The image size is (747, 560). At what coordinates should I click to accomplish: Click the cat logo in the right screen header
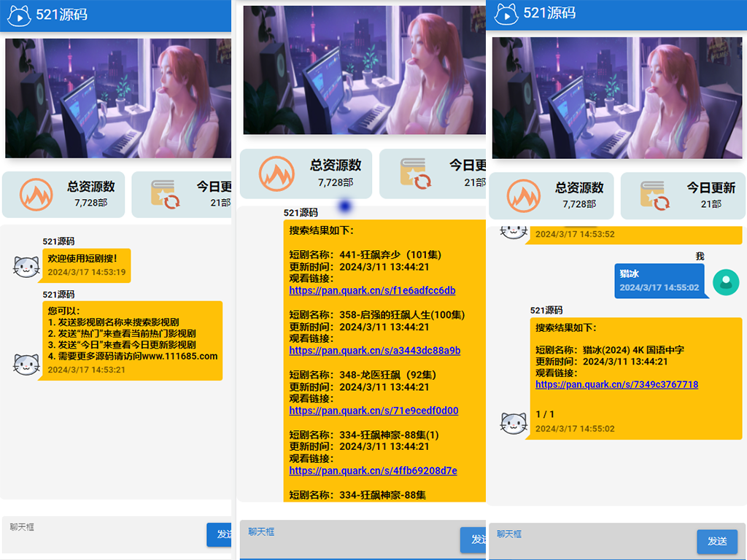(x=506, y=14)
